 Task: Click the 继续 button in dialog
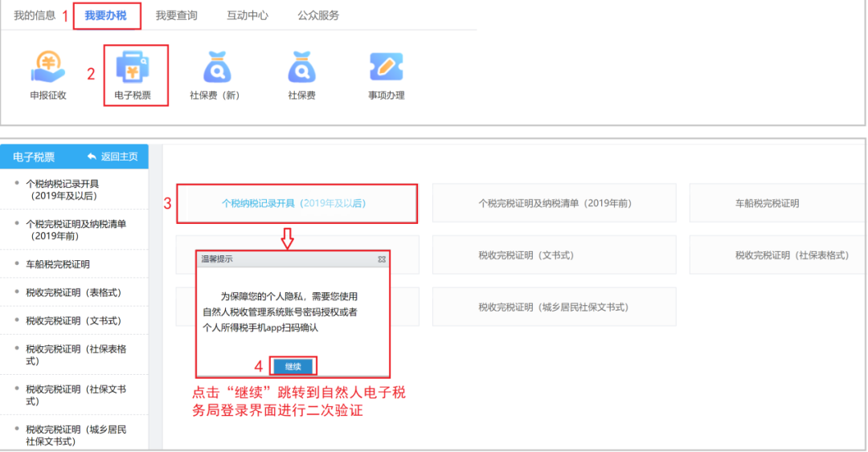pos(293,366)
